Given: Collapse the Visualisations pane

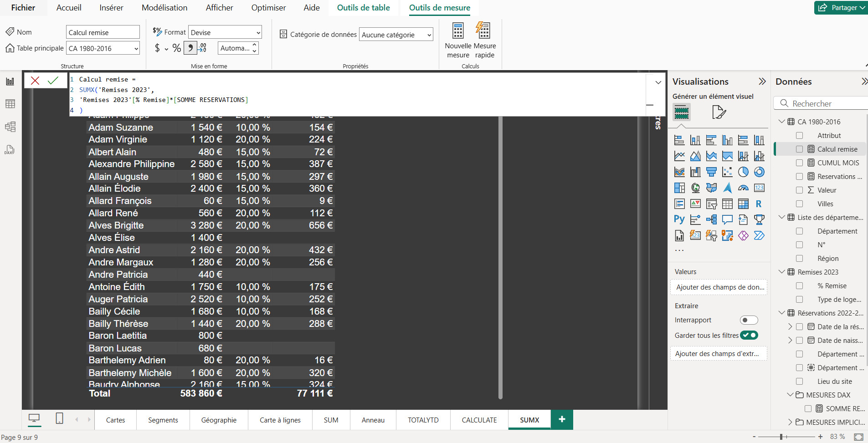Looking at the screenshot, I should point(762,81).
